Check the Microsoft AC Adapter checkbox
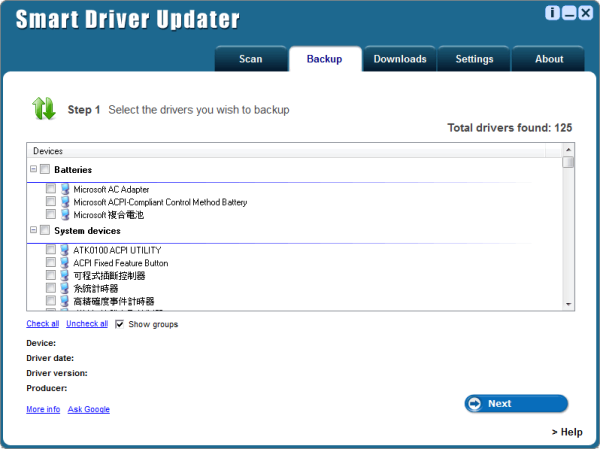600x449 pixels. click(x=51, y=188)
